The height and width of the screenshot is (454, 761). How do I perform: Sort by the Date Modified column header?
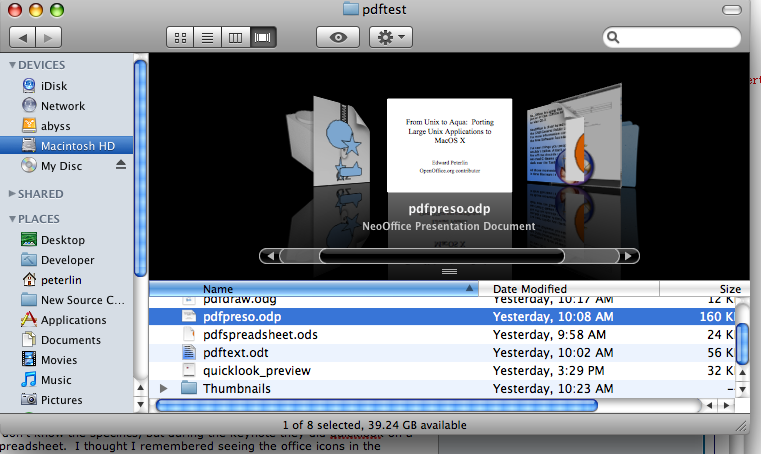[569, 289]
